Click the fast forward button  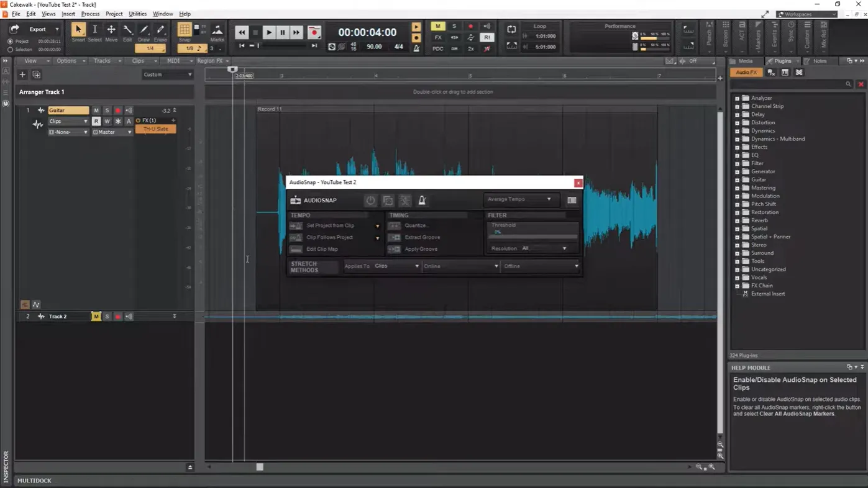[296, 32]
